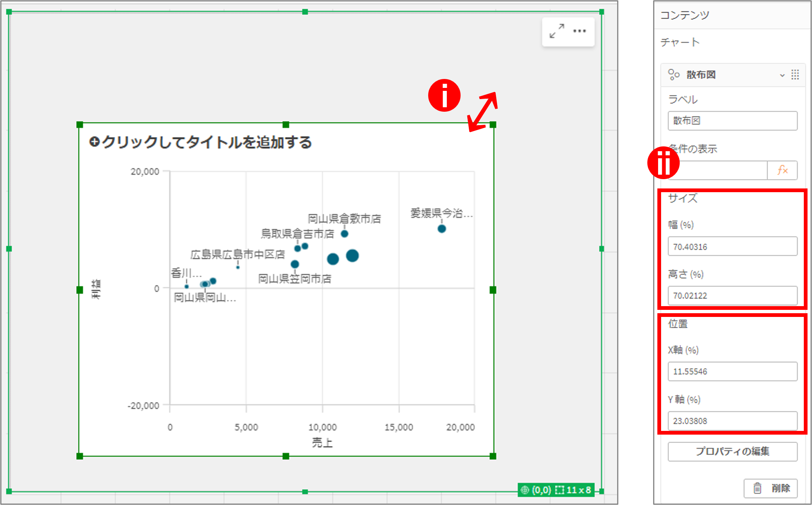Viewport: 812px width, 505px height.
Task: Click the 広島県広島市中区店 data point
Action: pos(238,267)
